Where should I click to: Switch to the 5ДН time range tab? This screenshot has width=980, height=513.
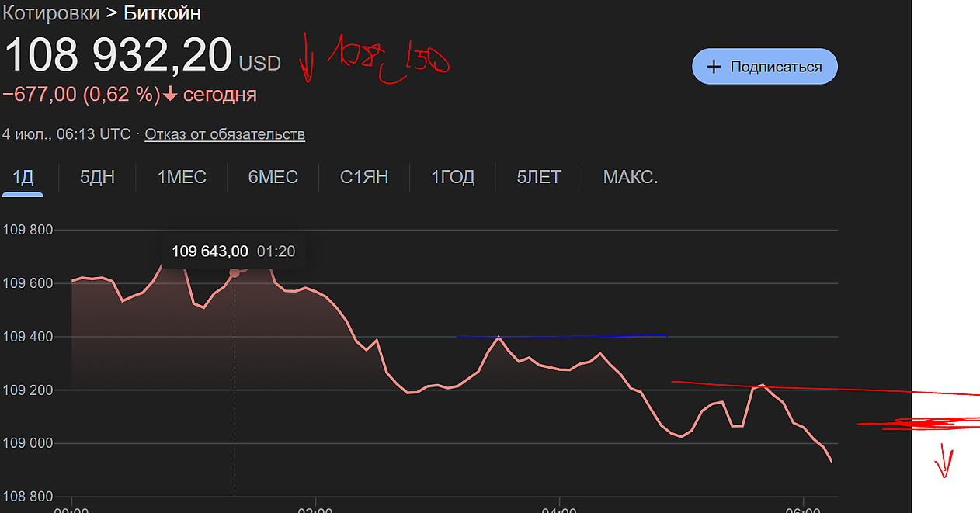[x=97, y=177]
